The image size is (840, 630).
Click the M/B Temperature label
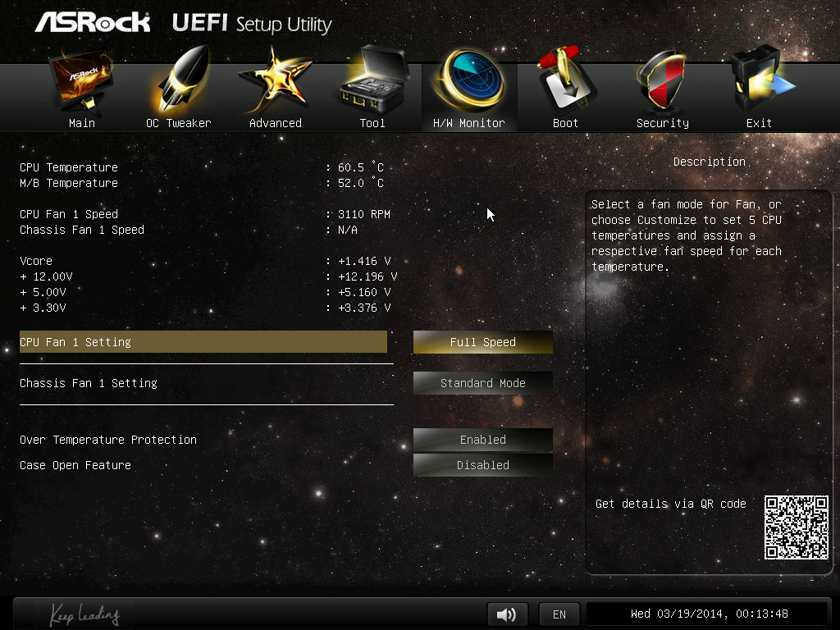[x=69, y=183]
